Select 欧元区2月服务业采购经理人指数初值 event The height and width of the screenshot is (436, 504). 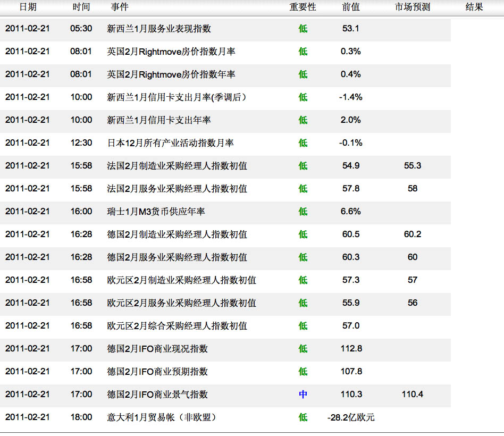coord(182,303)
